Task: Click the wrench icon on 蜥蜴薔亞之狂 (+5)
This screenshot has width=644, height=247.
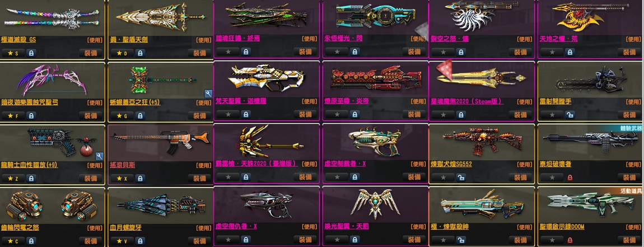Action: [x=208, y=94]
